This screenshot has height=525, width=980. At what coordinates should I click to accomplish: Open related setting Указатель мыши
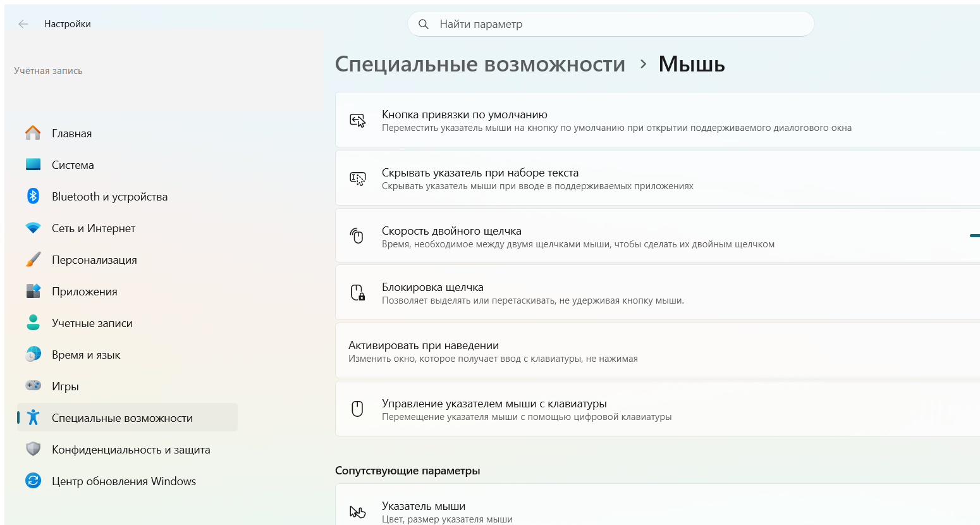click(x=658, y=505)
